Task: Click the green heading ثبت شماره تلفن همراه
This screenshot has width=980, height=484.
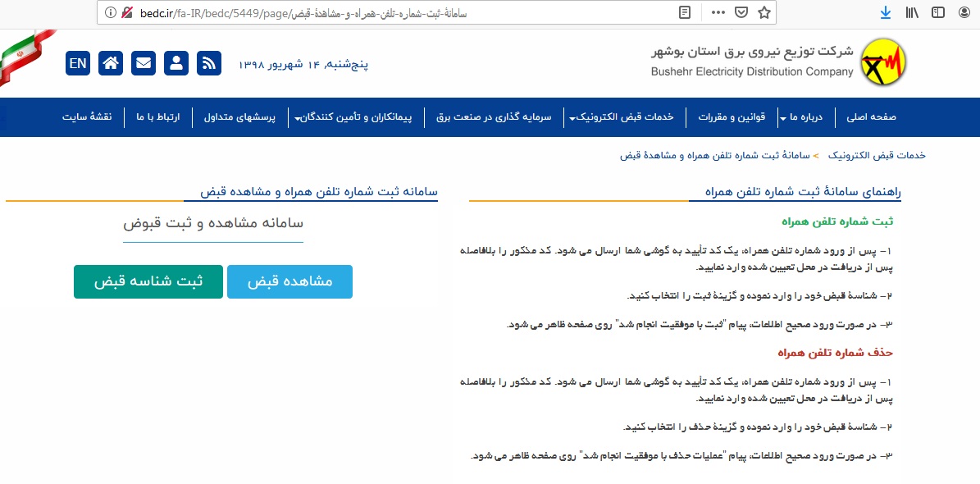Action: 836,221
